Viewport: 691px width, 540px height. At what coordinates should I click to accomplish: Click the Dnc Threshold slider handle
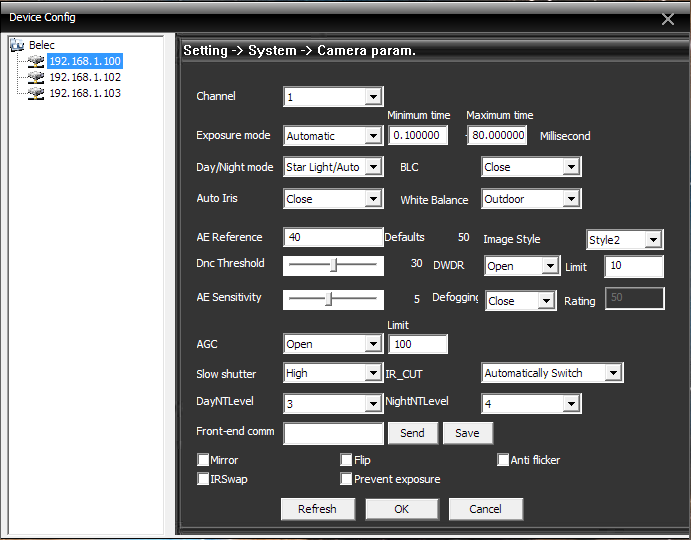pyautogui.click(x=334, y=265)
